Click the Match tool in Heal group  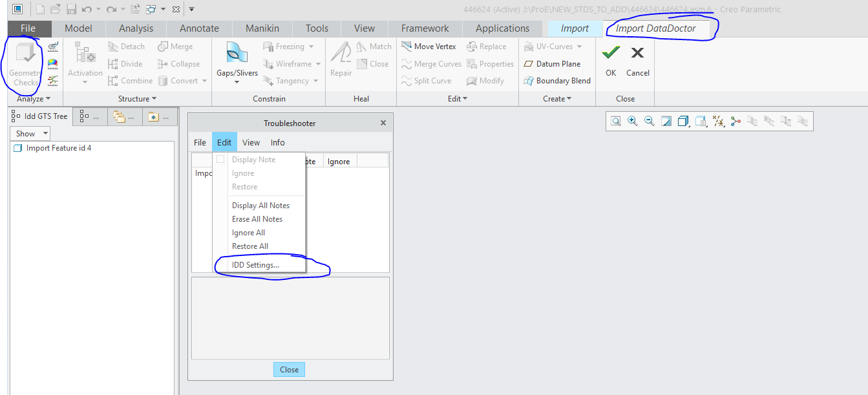374,46
